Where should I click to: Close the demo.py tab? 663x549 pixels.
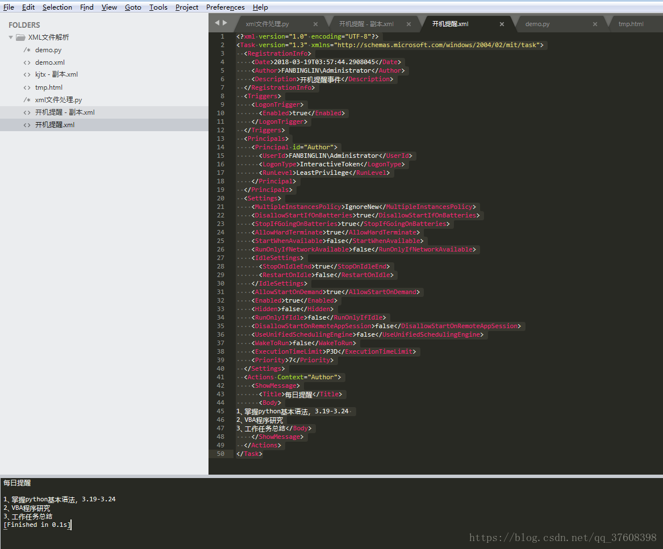pyautogui.click(x=595, y=24)
